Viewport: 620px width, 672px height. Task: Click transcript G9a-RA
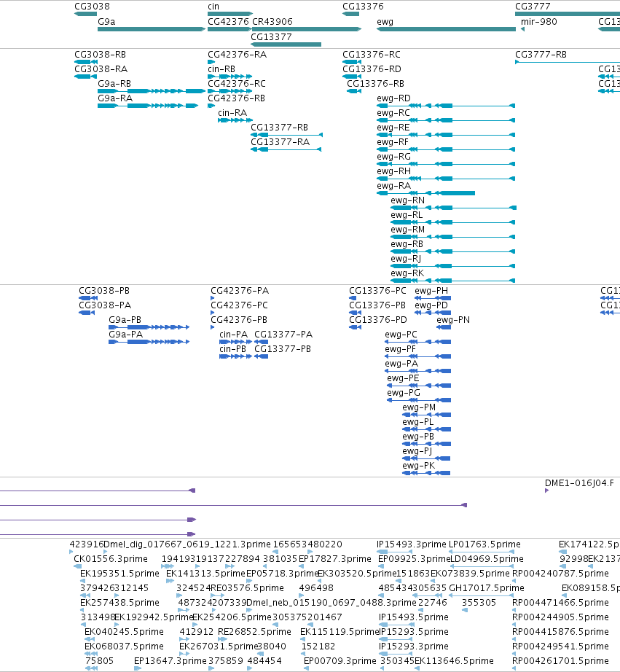coord(115,98)
